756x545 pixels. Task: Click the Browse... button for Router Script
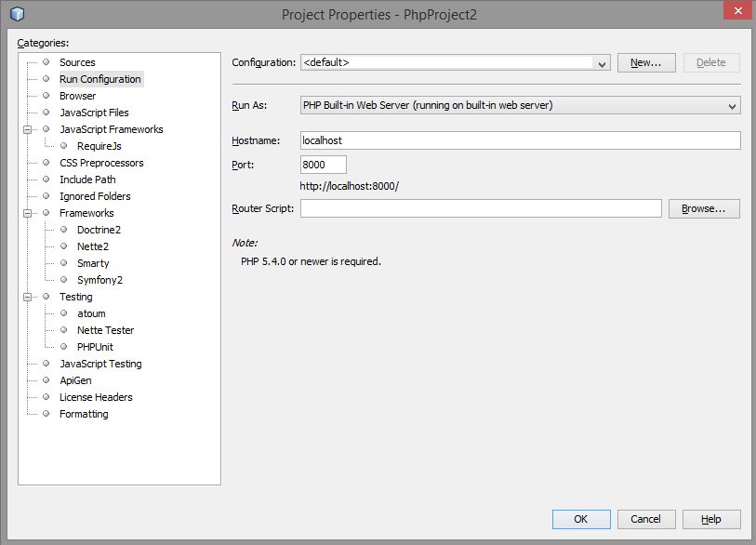click(704, 209)
